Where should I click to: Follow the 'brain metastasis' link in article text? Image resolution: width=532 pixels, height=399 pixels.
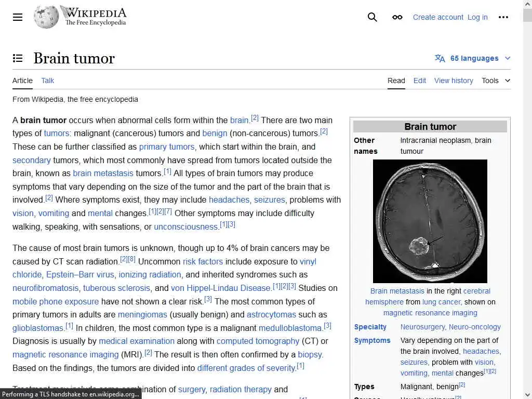tap(103, 174)
